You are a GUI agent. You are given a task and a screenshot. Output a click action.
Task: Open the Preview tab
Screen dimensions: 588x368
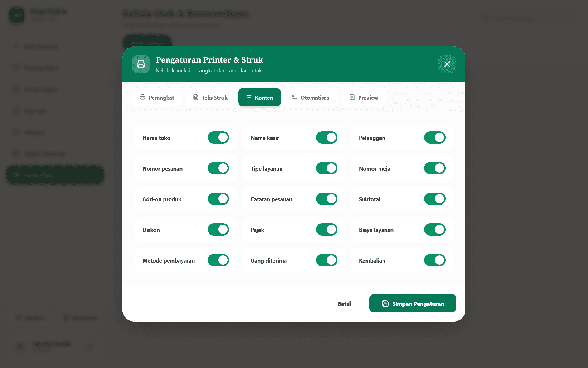coord(364,98)
